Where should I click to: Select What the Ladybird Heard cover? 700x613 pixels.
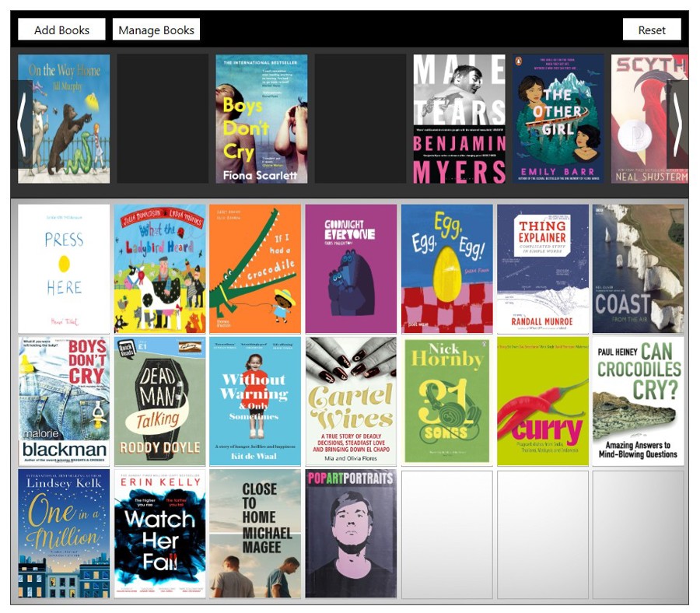tap(159, 269)
